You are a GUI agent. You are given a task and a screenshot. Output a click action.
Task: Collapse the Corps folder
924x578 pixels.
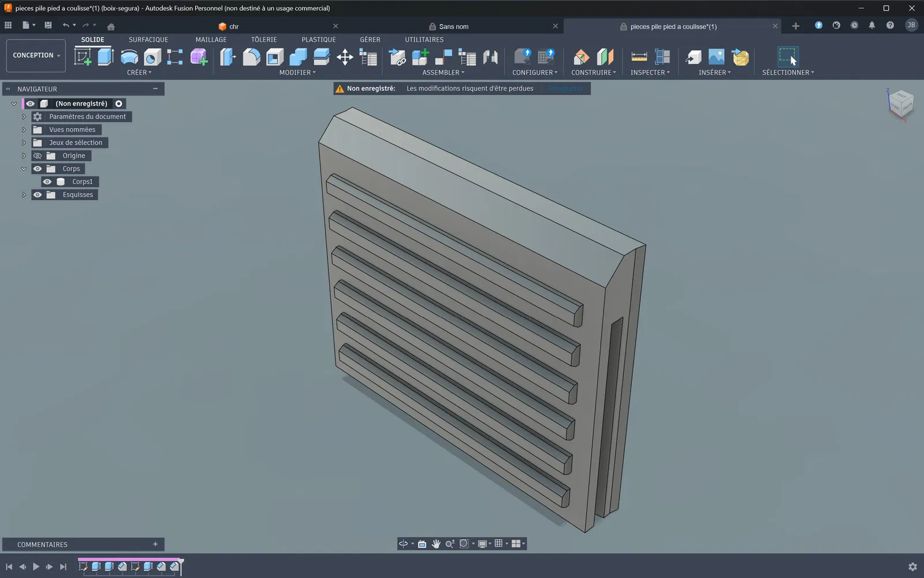pos(24,169)
